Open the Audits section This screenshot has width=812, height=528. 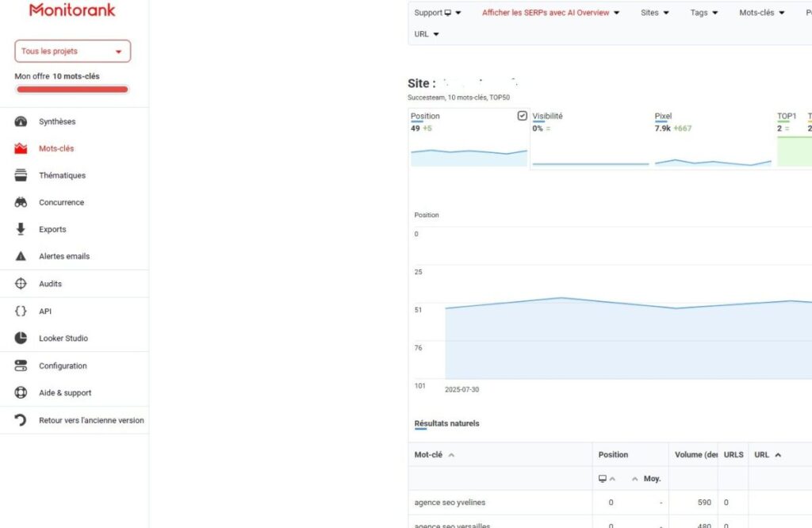pyautogui.click(x=50, y=284)
